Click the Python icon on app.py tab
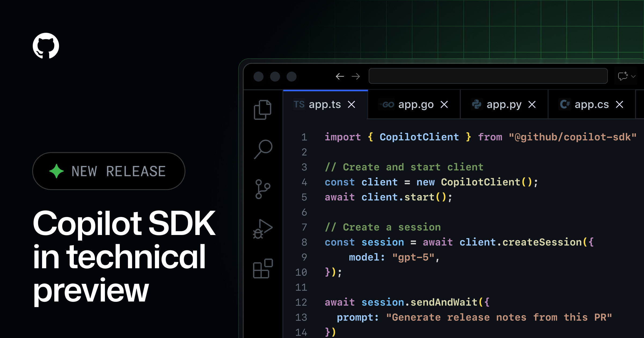The width and height of the screenshot is (644, 338). click(477, 105)
